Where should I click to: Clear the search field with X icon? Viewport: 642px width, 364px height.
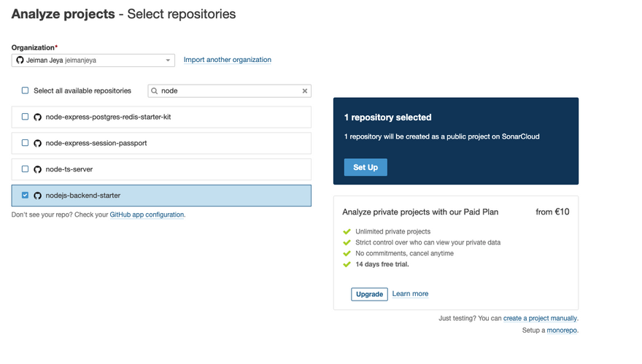[305, 91]
